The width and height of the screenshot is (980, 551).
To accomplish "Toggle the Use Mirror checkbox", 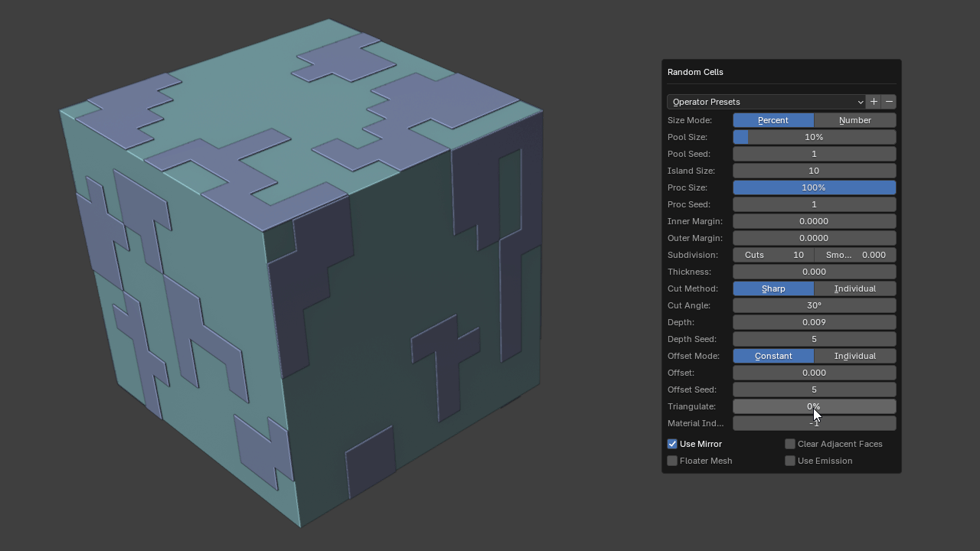I will coord(672,444).
